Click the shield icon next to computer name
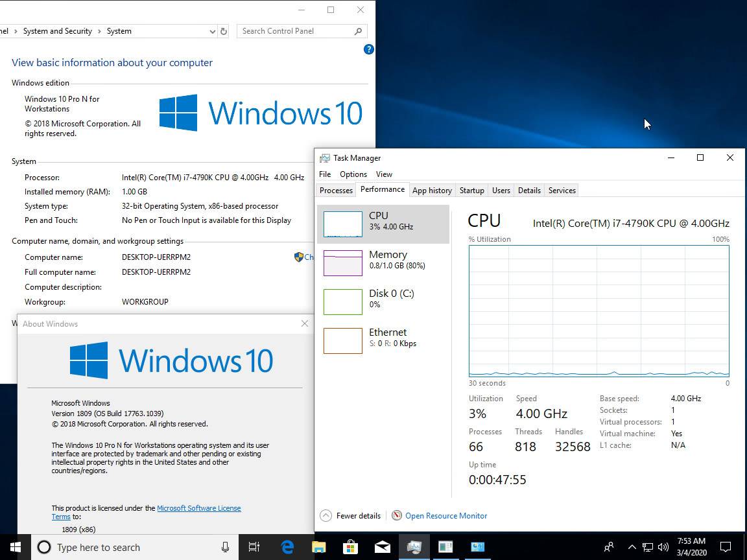 [299, 257]
